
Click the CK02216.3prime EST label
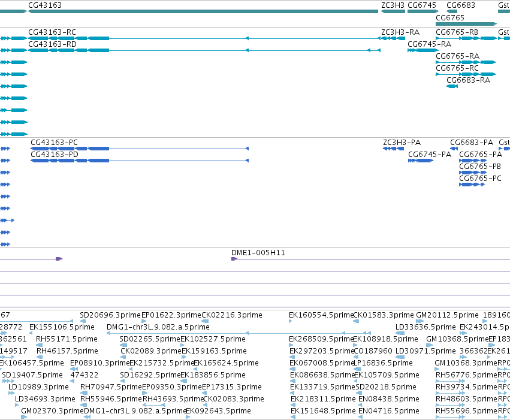(x=232, y=315)
